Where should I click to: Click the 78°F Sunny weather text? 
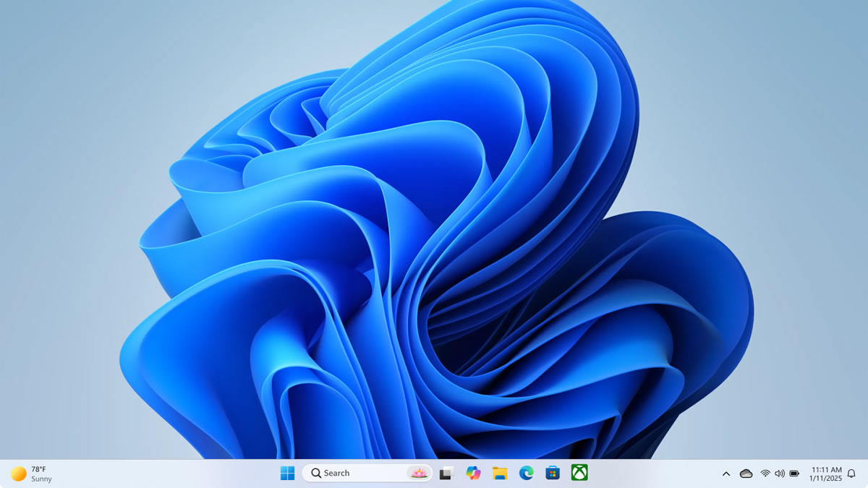pyautogui.click(x=41, y=474)
